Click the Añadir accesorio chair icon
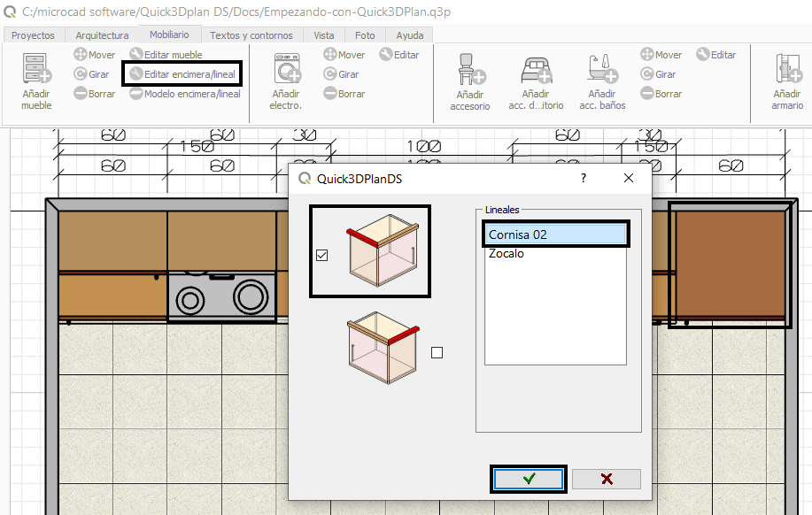Screen dimensions: 812x515 471,69
